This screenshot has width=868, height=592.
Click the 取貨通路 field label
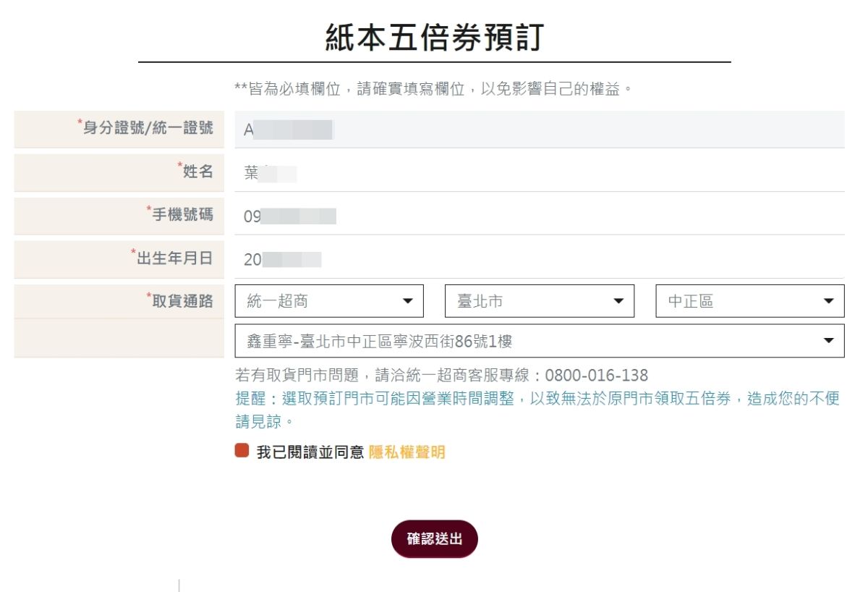[x=182, y=301]
